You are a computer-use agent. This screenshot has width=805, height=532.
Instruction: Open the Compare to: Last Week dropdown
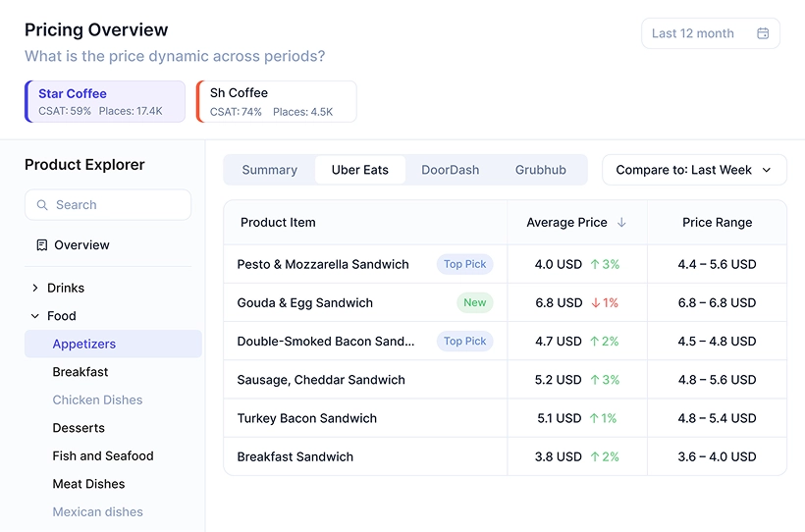tap(694, 170)
